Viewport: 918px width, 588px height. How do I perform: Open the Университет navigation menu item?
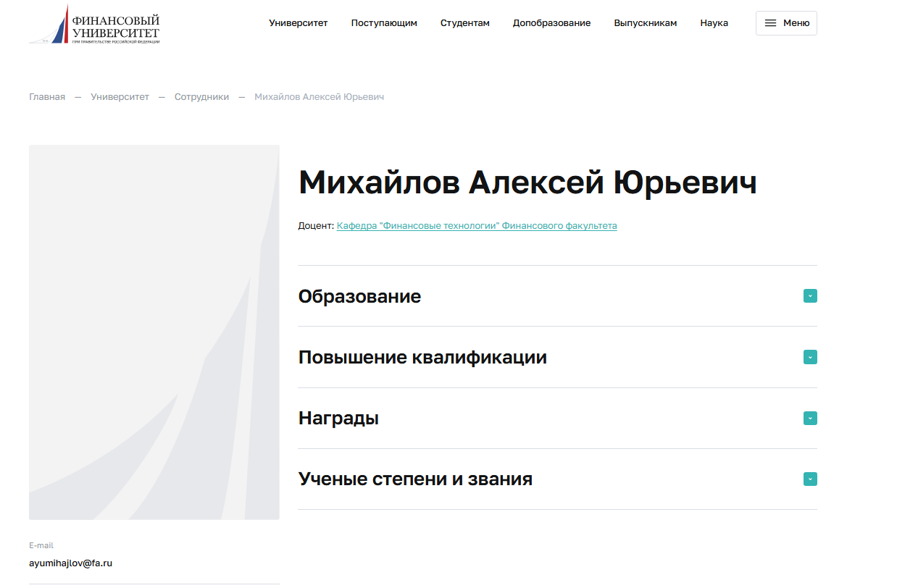coord(298,23)
